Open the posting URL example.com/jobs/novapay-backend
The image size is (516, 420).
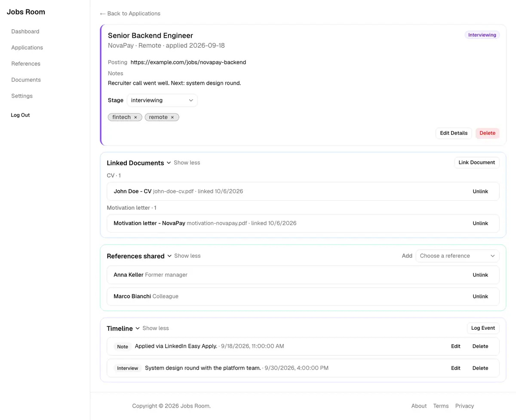click(x=188, y=62)
